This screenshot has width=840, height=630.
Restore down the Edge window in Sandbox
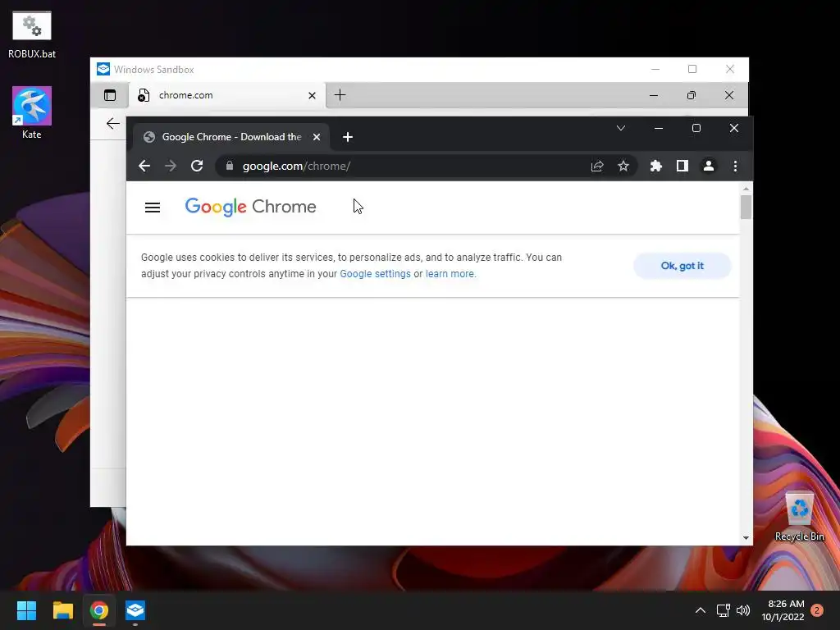click(691, 95)
